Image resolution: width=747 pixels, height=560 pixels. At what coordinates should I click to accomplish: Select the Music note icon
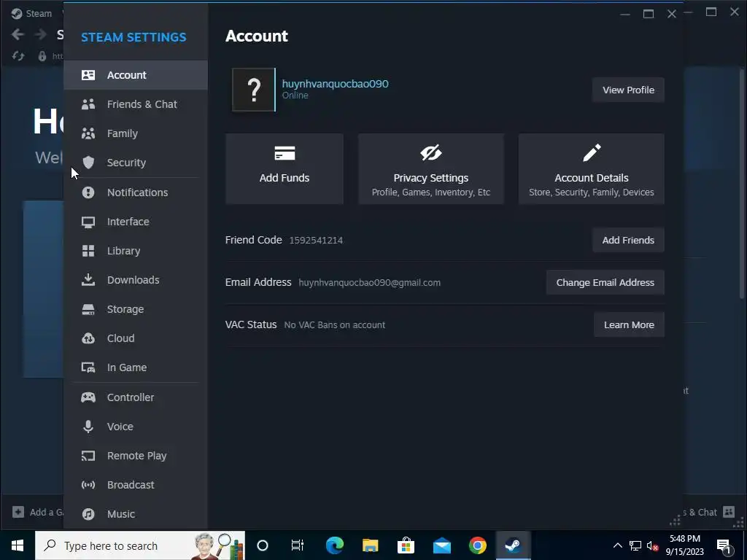point(88,514)
